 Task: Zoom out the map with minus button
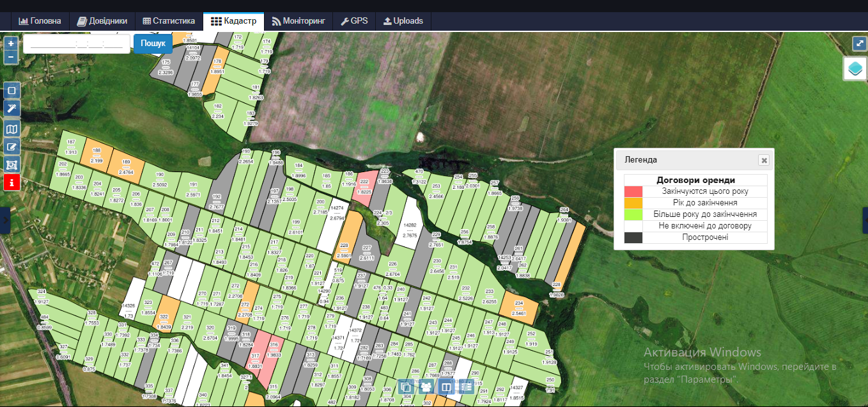[11, 57]
